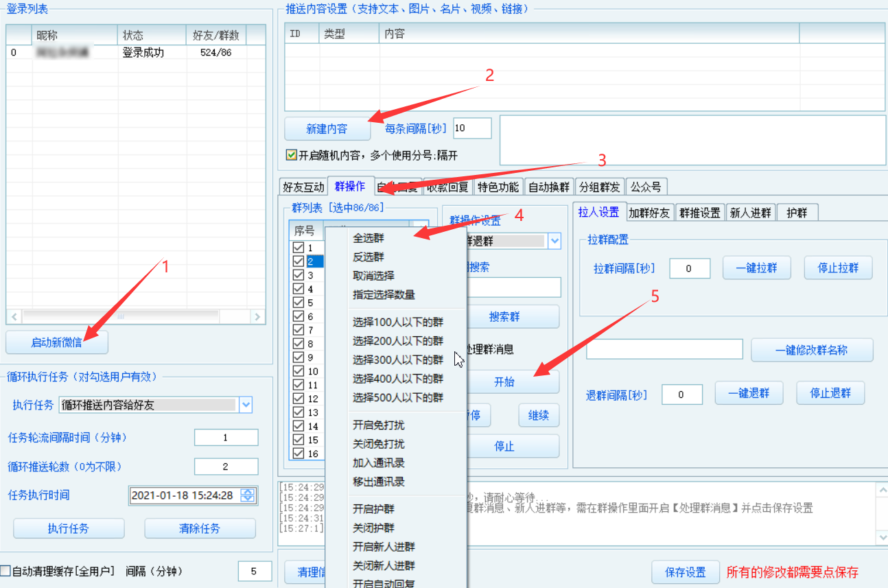888x588 pixels.
Task: Open the 新人进群 sub-tab
Action: point(751,213)
